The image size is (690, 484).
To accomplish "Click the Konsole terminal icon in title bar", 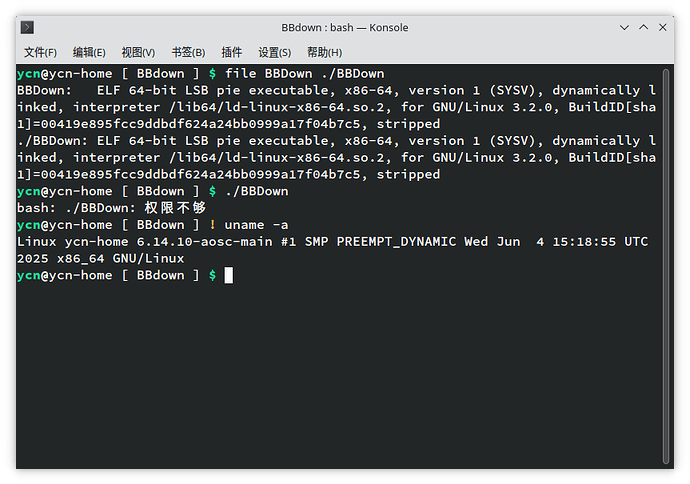I will [27, 27].
